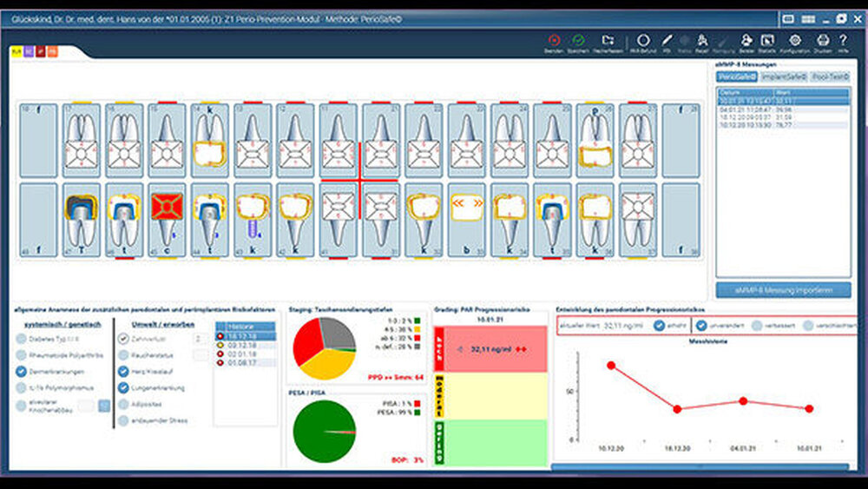Uncheck the Darmerkrankungen checkbox

[20, 372]
